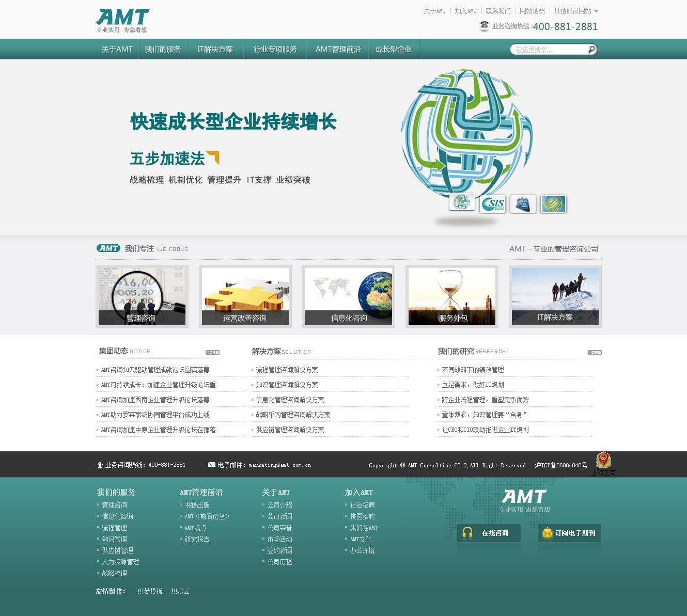Image resolution: width=687 pixels, height=616 pixels.
Task: Click the envelope icon beside 电子邮件
Action: coord(211,465)
